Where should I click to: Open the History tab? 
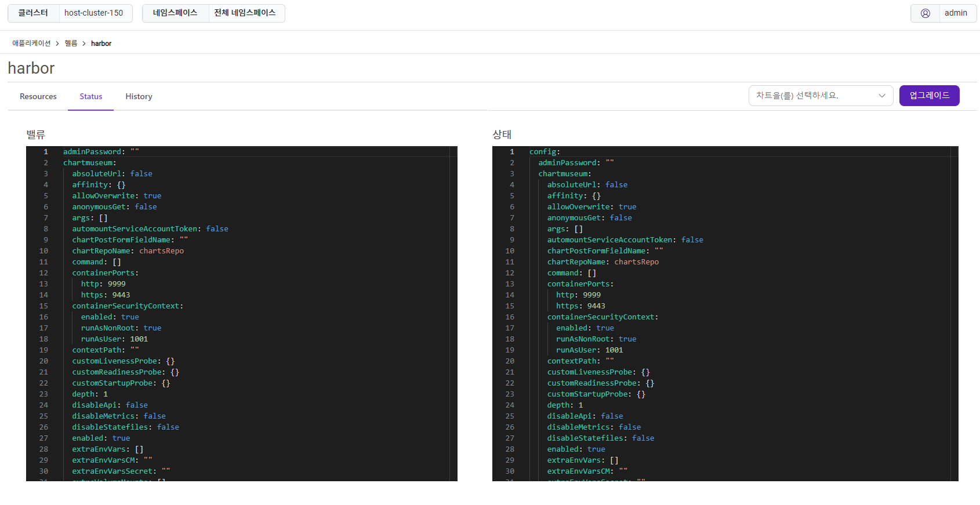[x=139, y=96]
